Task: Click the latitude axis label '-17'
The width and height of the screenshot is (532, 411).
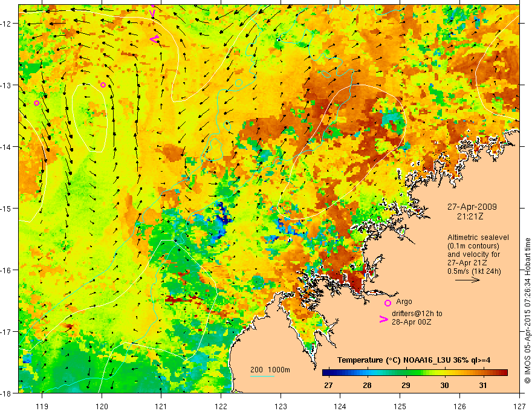Action: point(6,332)
